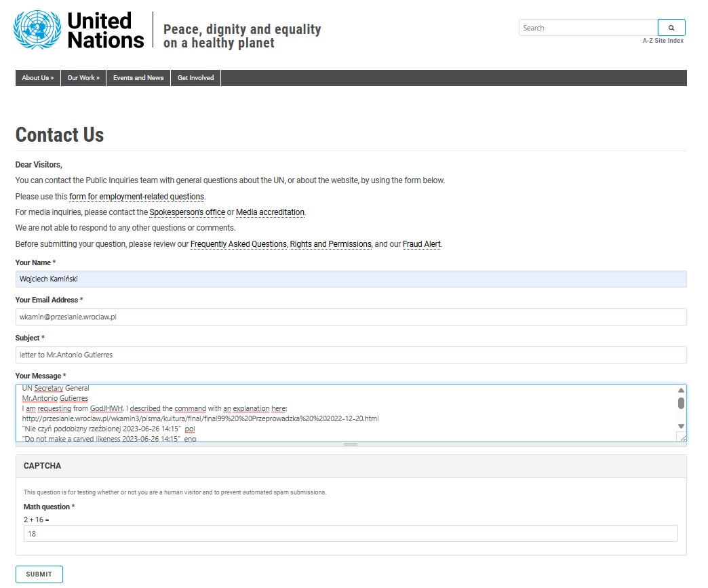
Task: Submit the contact form
Action: click(39, 574)
